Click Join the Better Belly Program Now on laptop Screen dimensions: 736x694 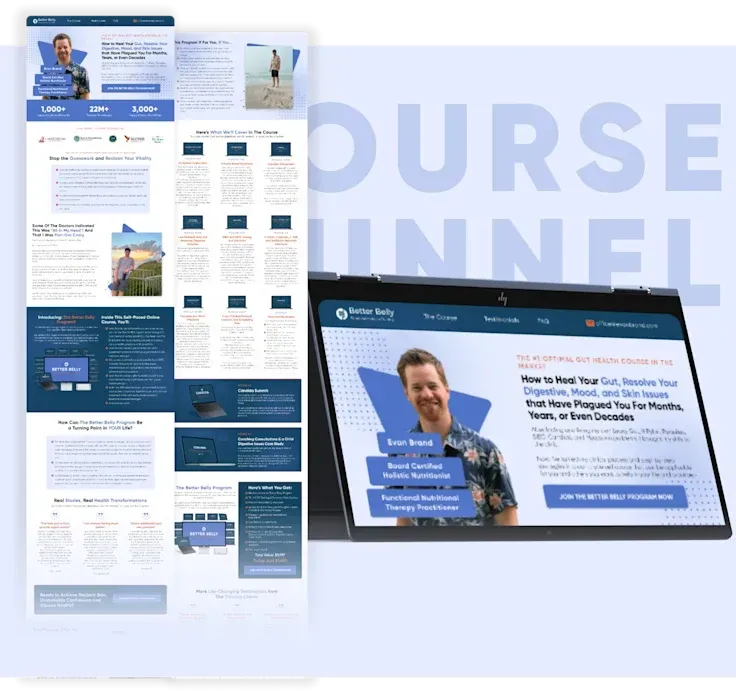coord(615,496)
